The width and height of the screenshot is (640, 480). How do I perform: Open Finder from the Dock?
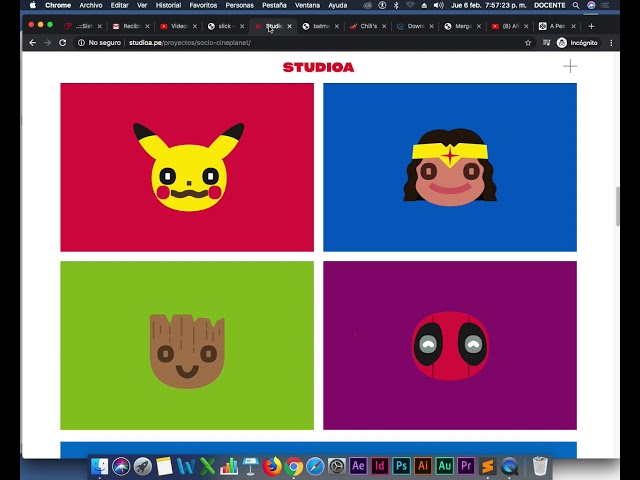point(99,466)
